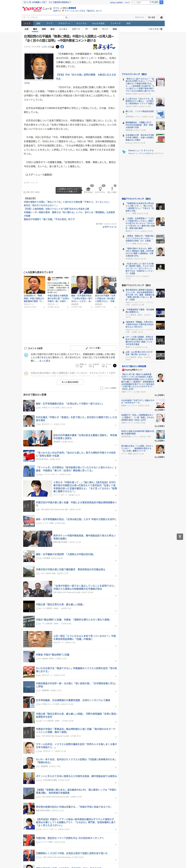This screenshot has height=868, width=186.
Task: Click なるほど reaction on comment
Action: click(x=94, y=365)
